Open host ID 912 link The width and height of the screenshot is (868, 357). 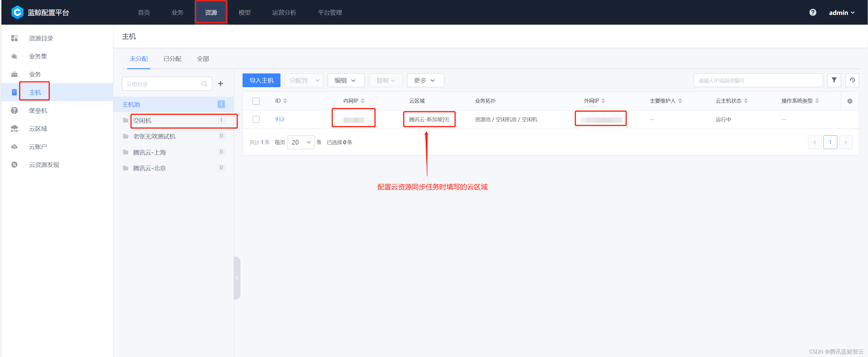pos(280,119)
